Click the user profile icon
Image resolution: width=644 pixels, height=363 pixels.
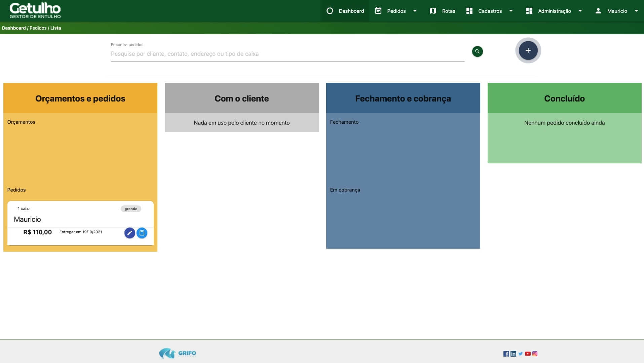tap(598, 11)
